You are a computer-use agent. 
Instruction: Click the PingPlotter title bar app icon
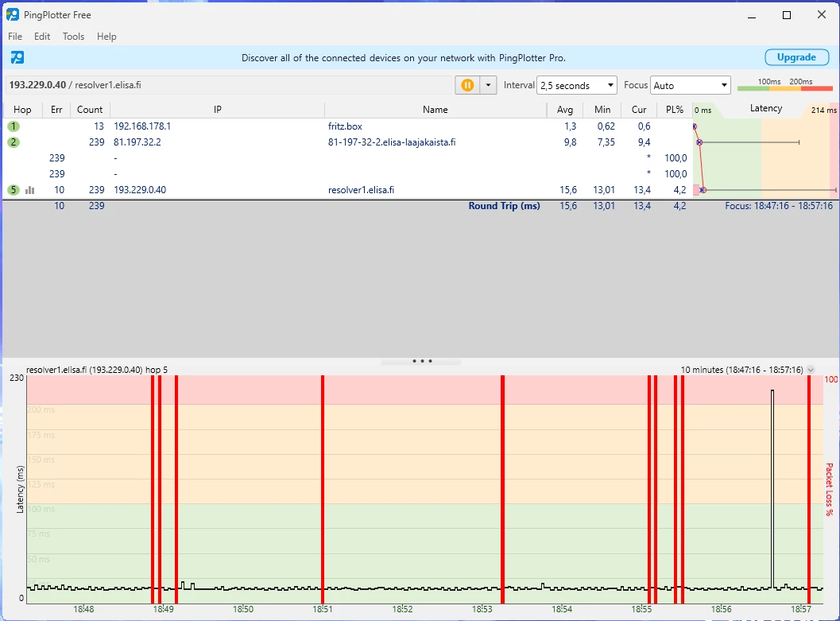point(13,14)
